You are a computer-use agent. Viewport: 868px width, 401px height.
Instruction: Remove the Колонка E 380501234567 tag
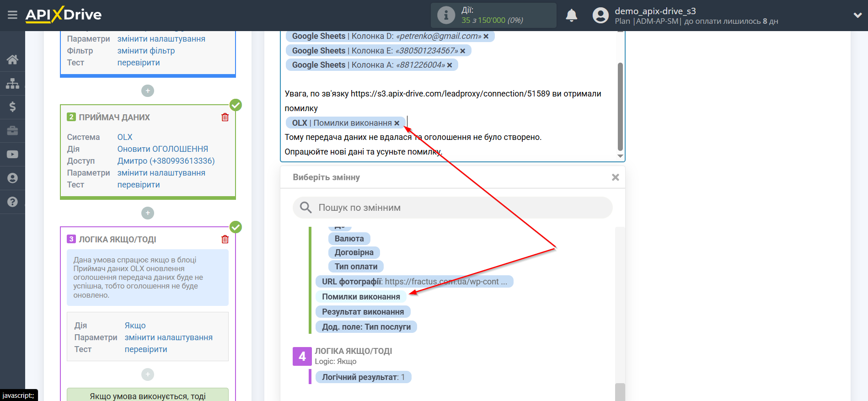pos(463,51)
